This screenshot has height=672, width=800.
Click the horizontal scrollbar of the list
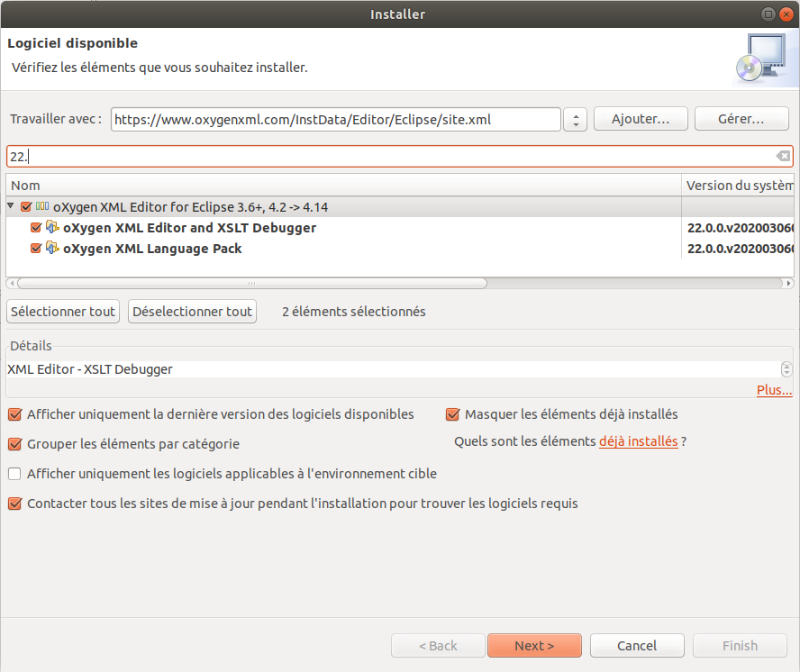[x=252, y=283]
